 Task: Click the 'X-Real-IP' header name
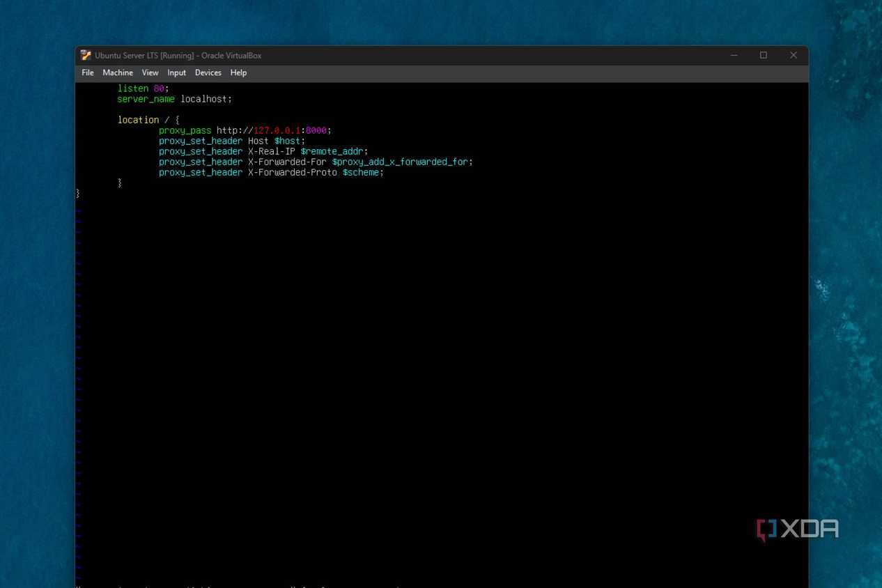[272, 151]
